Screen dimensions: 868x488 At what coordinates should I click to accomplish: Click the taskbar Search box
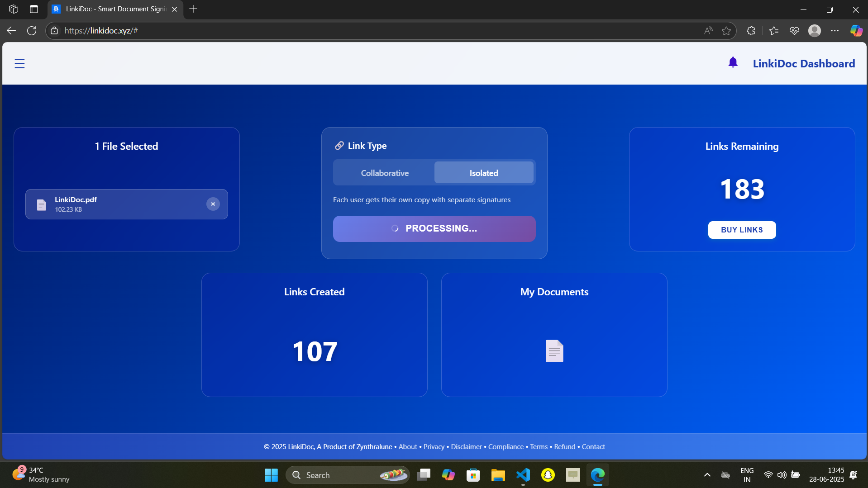click(x=348, y=475)
